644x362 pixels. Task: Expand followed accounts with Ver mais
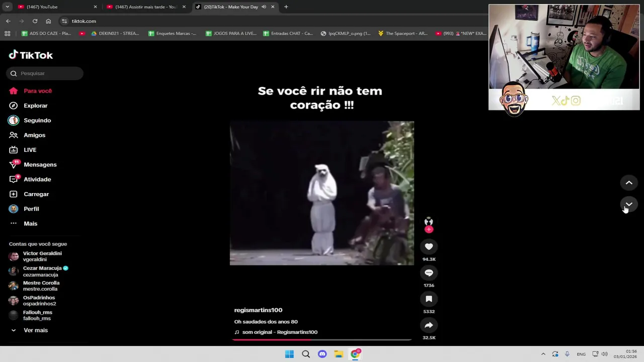point(29,330)
